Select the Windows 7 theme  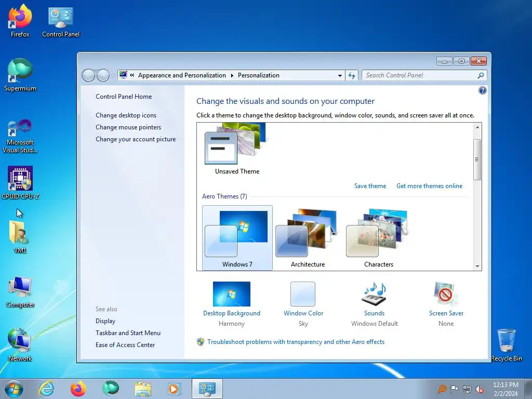[x=237, y=238]
